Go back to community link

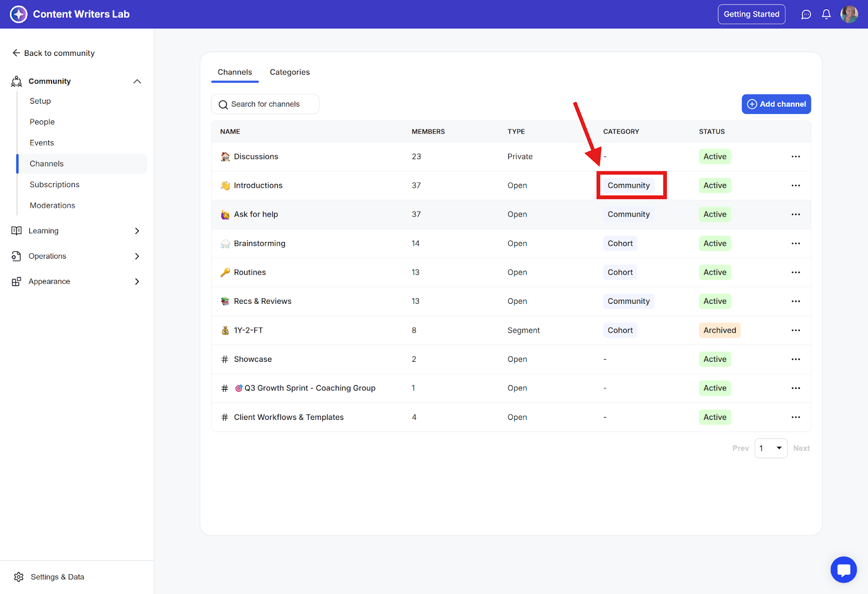click(x=54, y=53)
